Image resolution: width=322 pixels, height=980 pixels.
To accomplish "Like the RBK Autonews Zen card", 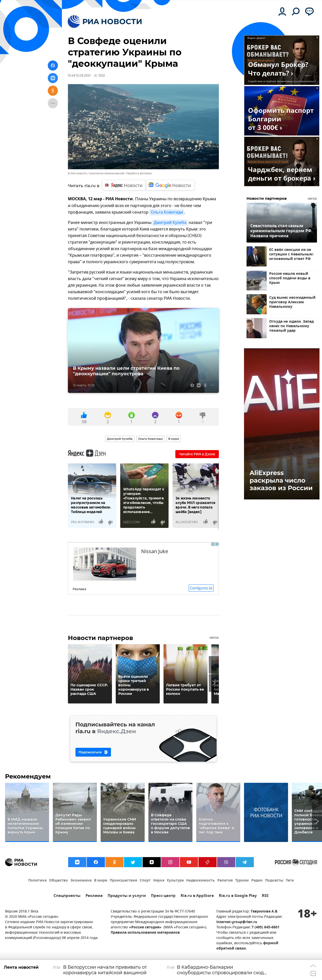I will tap(101, 522).
